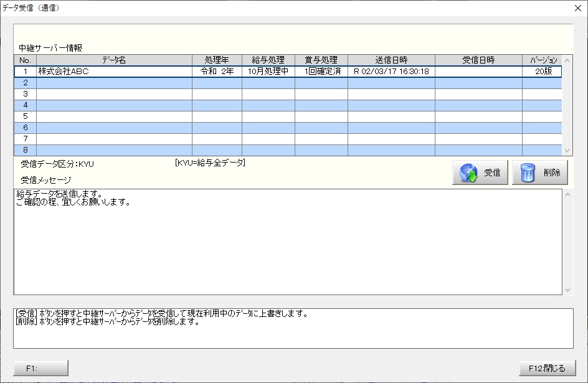This screenshot has height=383, width=588.
Task: Click the 給与処理 column header
Action: [268, 60]
